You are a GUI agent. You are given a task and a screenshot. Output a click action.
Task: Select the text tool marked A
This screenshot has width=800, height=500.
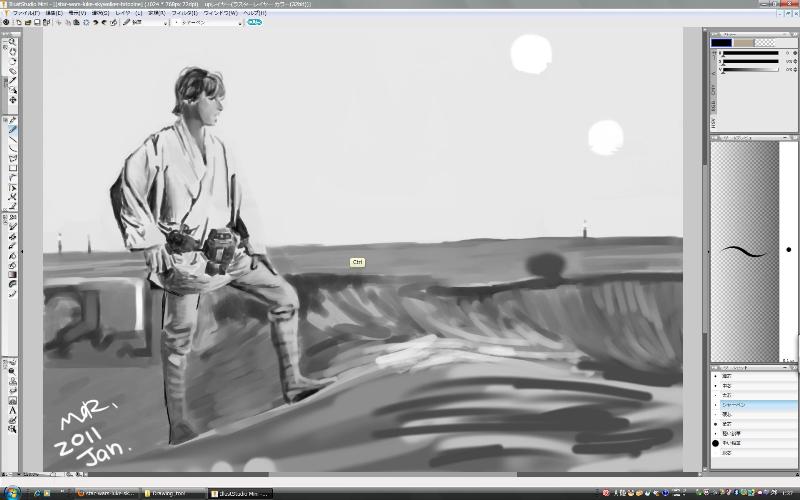[x=12, y=411]
